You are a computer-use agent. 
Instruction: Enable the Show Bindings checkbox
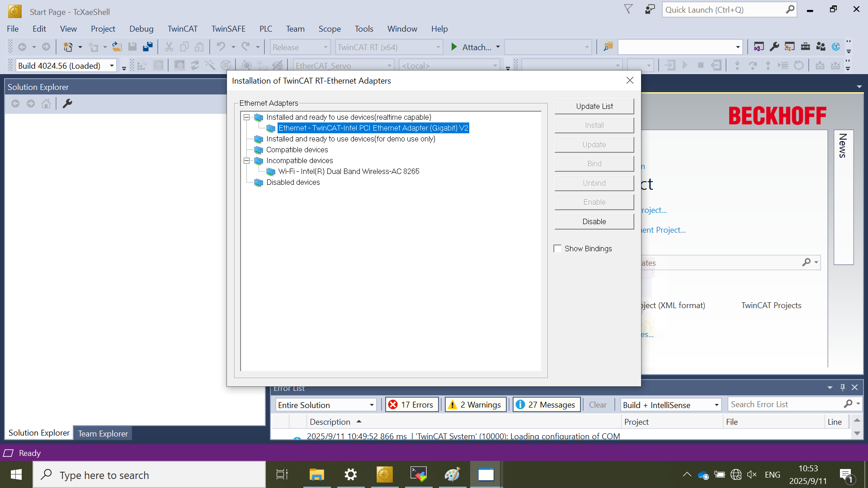557,249
